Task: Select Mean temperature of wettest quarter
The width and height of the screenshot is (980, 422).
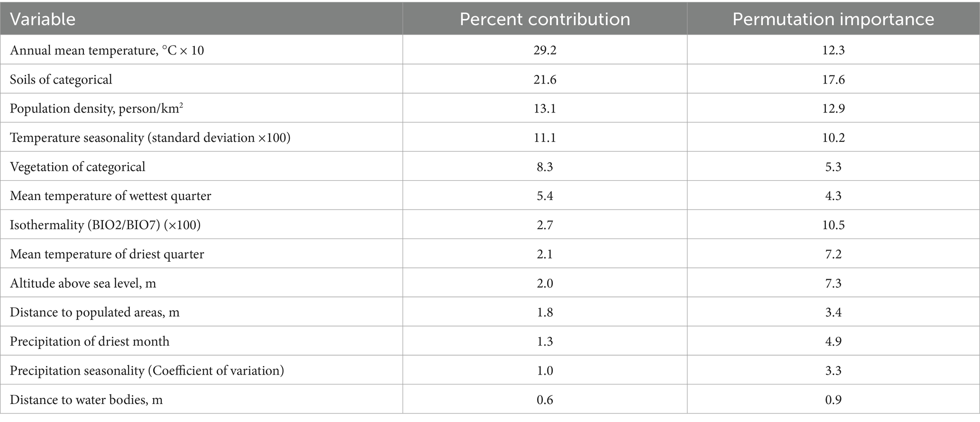Action: pyautogui.click(x=110, y=196)
